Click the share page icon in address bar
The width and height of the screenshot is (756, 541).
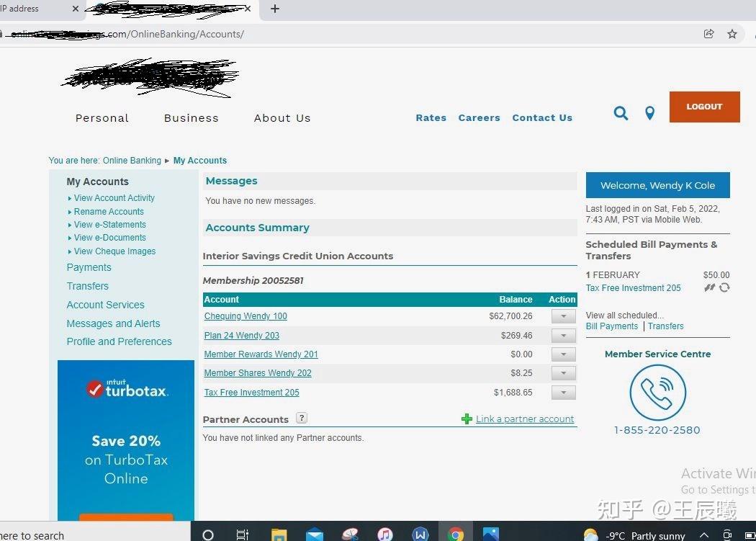(x=708, y=34)
